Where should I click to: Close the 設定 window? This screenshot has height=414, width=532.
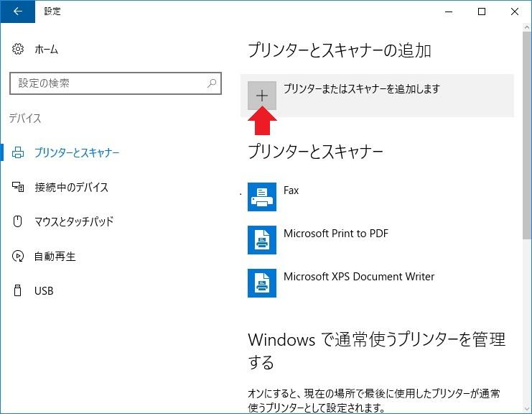[x=515, y=11]
